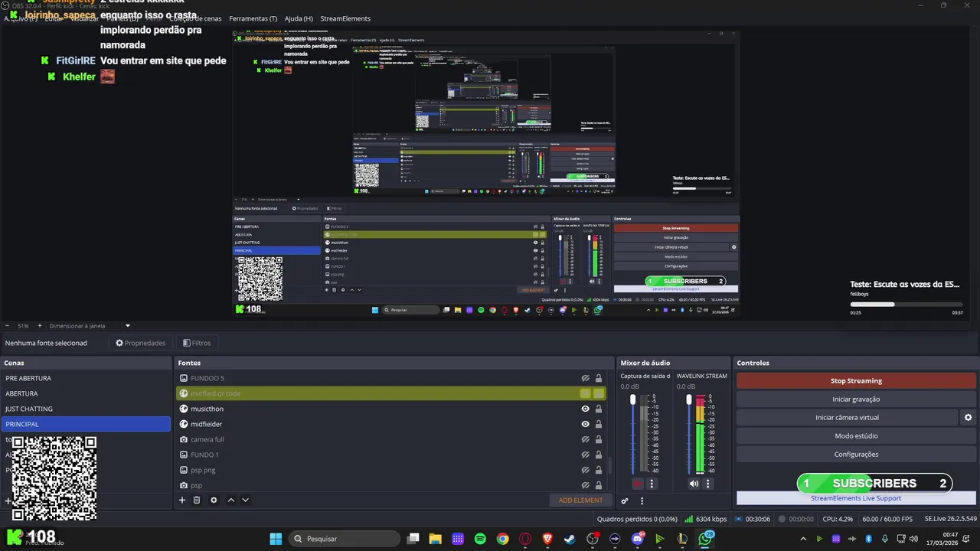Screen dimensions: 980x551
Task: Zoom in preview with plus button
Action: tap(40, 325)
